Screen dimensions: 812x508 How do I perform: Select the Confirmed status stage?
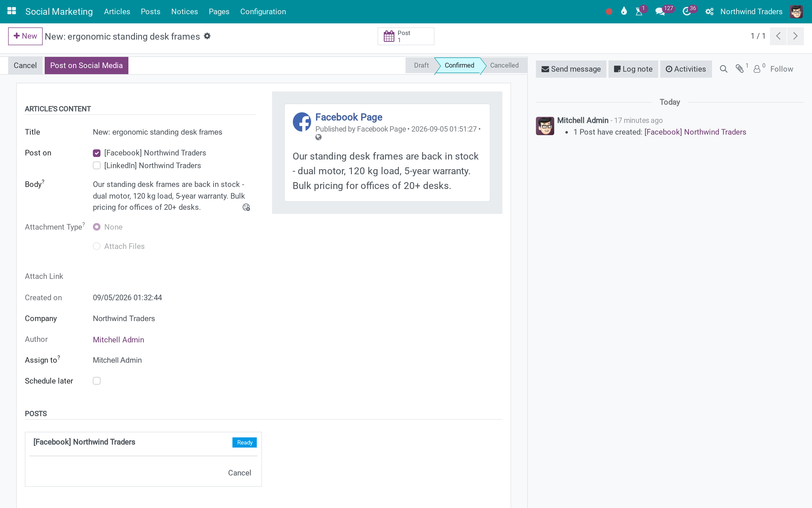click(x=459, y=66)
